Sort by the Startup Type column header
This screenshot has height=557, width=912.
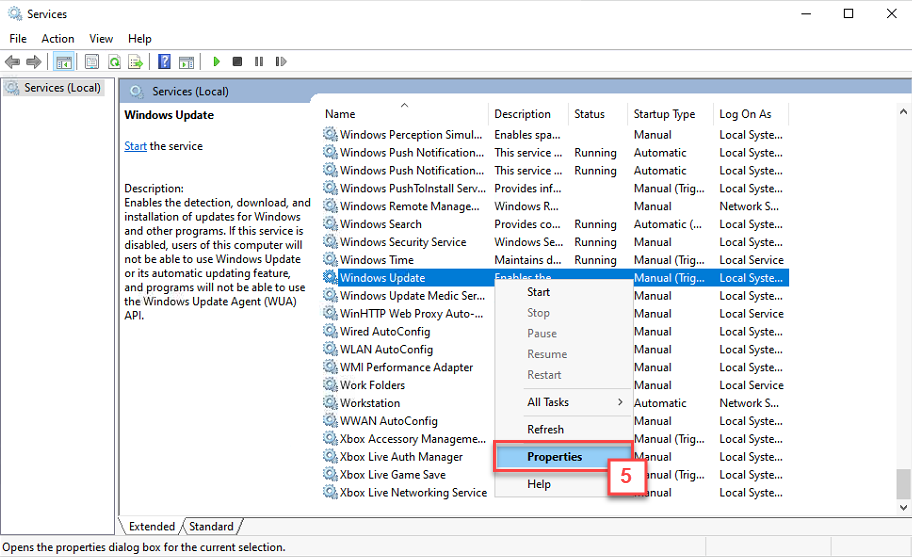[x=670, y=114]
